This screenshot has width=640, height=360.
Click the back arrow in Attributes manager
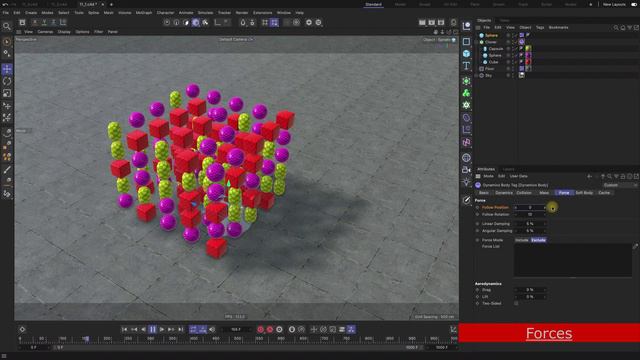pos(589,176)
